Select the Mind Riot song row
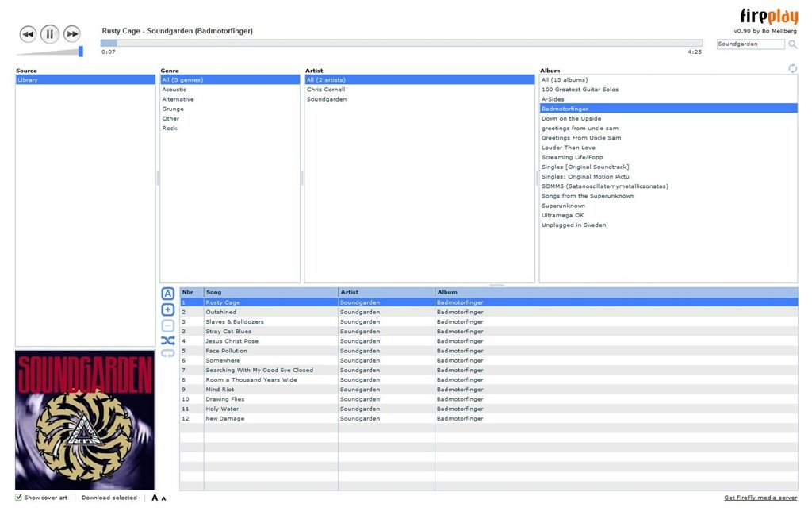Screen dimensions: 812x515 pyautogui.click(x=488, y=390)
